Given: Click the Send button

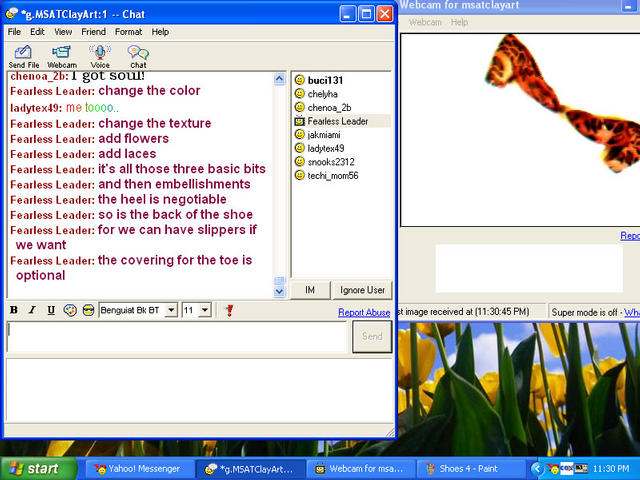Looking at the screenshot, I should point(372,336).
